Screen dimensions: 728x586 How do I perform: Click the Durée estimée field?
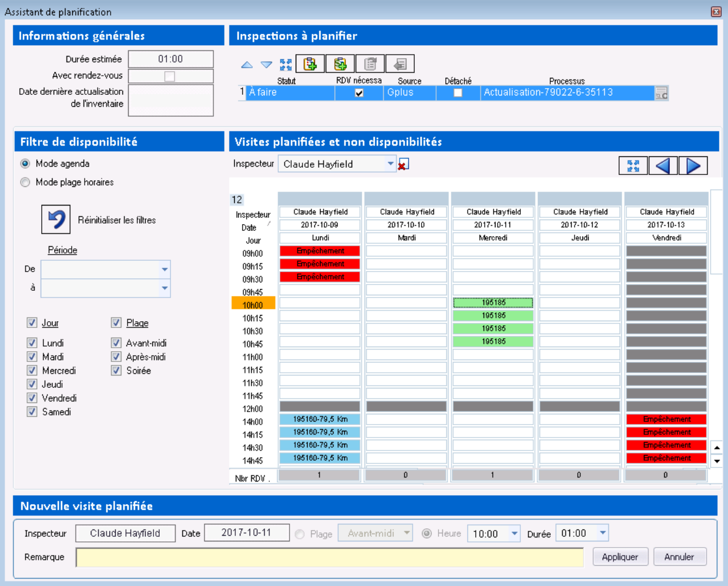(170, 59)
